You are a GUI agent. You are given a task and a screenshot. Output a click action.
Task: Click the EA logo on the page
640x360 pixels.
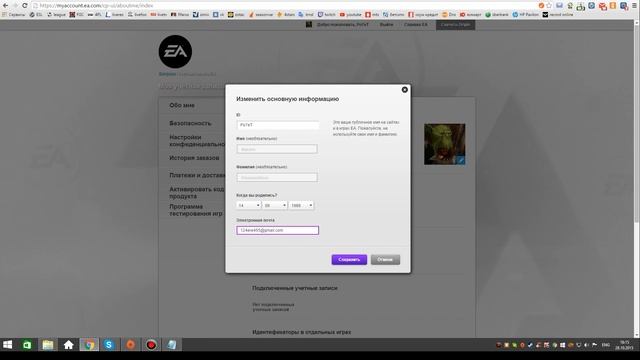click(x=175, y=51)
